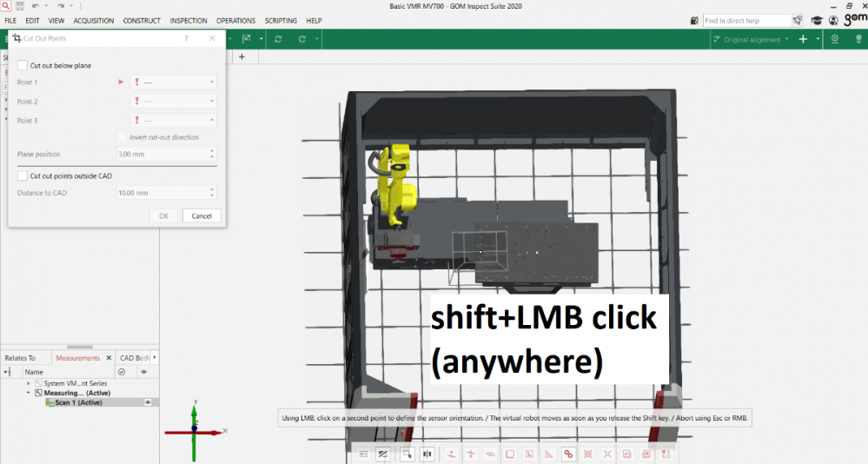Open the user account icon

coord(833,21)
